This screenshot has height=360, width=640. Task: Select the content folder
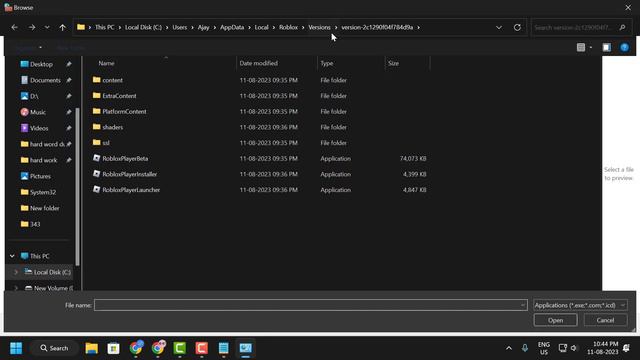click(108, 80)
